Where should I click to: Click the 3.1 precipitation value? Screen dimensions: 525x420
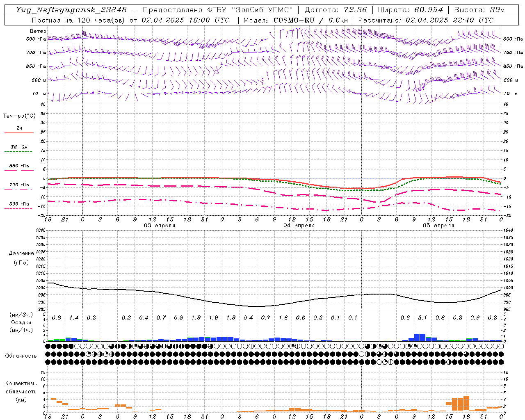(x=422, y=318)
